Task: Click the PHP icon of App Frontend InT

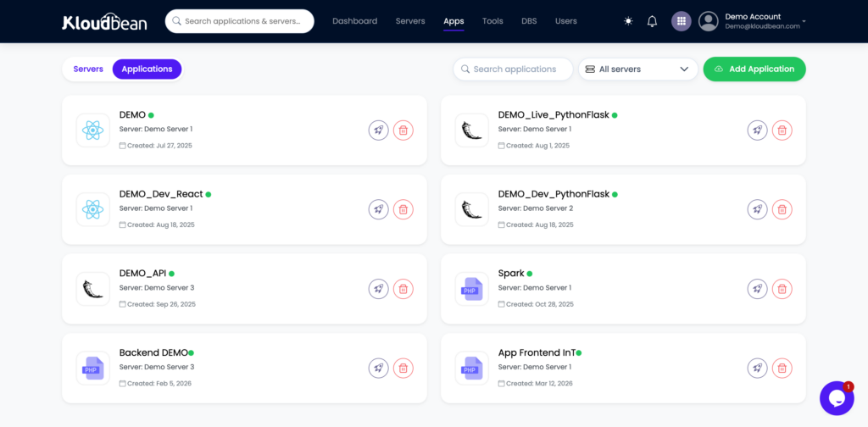Action: click(x=471, y=368)
